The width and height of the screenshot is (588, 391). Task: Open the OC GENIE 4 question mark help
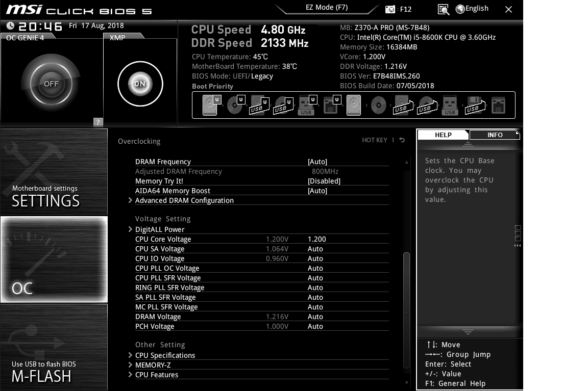pos(98,122)
